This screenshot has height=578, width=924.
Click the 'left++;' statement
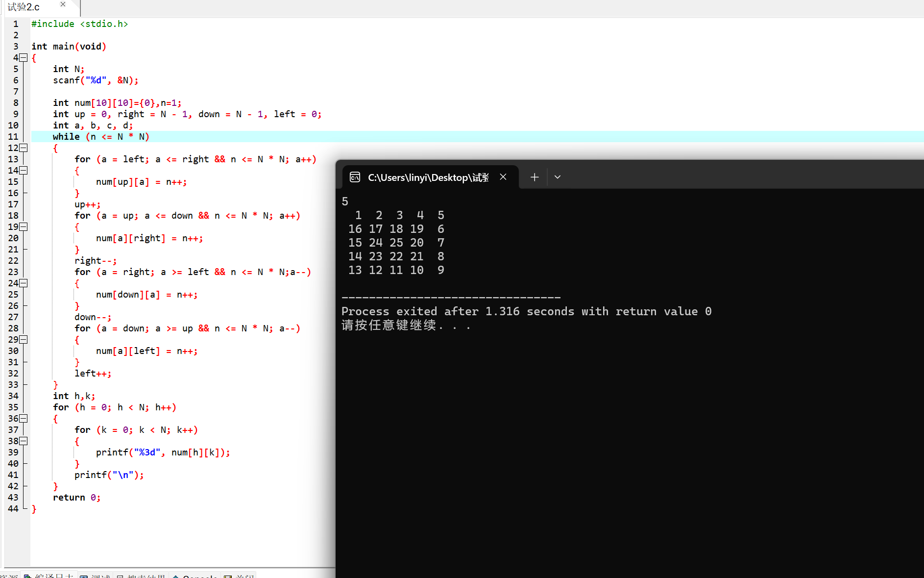(x=93, y=373)
